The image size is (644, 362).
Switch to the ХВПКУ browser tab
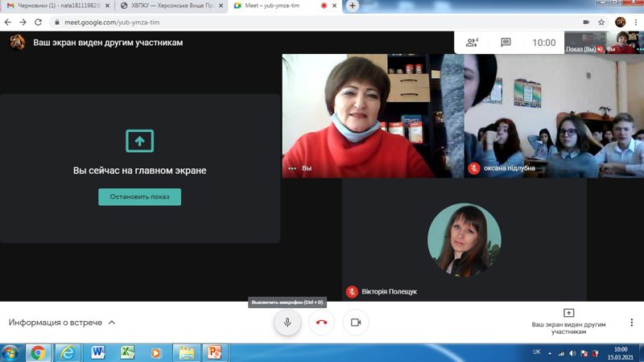tap(171, 6)
